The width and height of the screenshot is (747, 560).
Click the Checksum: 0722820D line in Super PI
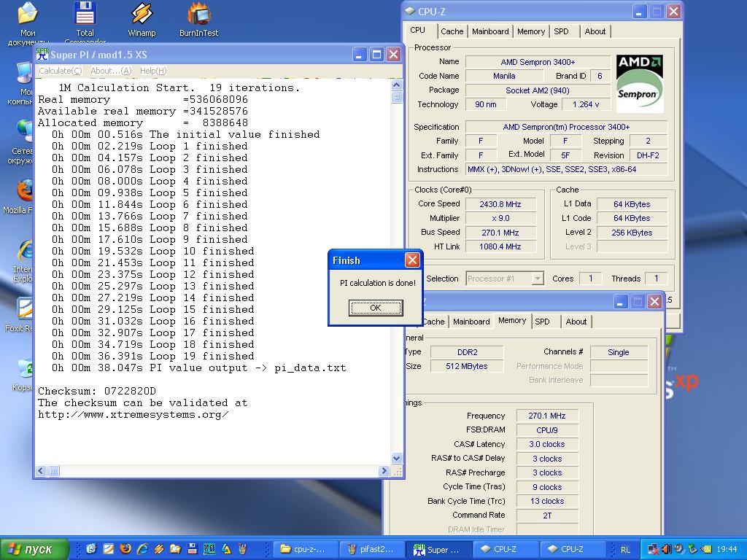97,391
